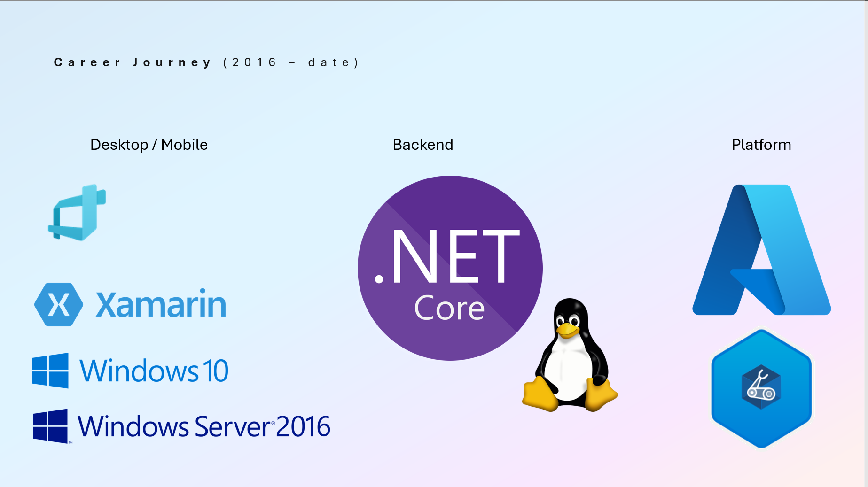868x487 pixels.
Task: Select the Xamarin hexagon X icon
Action: pos(59,304)
